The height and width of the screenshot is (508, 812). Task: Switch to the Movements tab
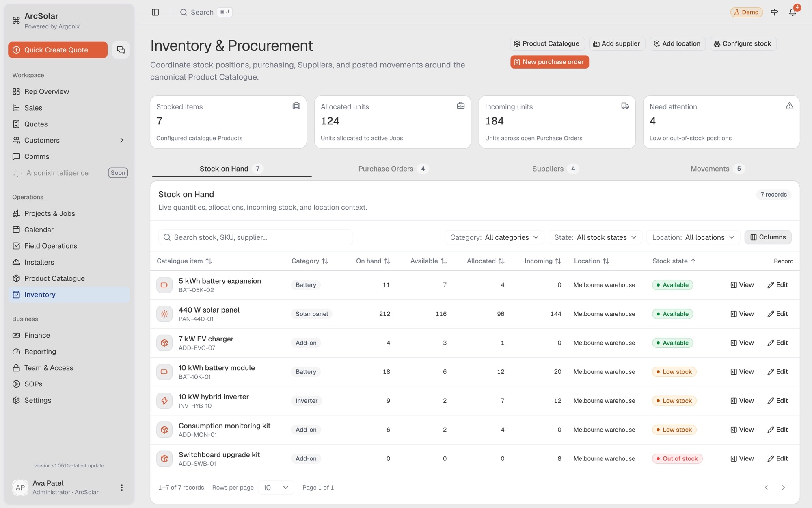tap(717, 169)
